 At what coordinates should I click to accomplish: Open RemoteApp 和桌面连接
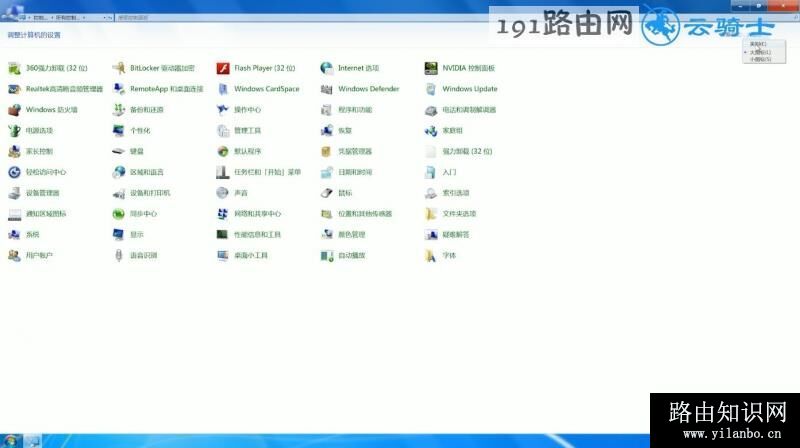[x=158, y=89]
